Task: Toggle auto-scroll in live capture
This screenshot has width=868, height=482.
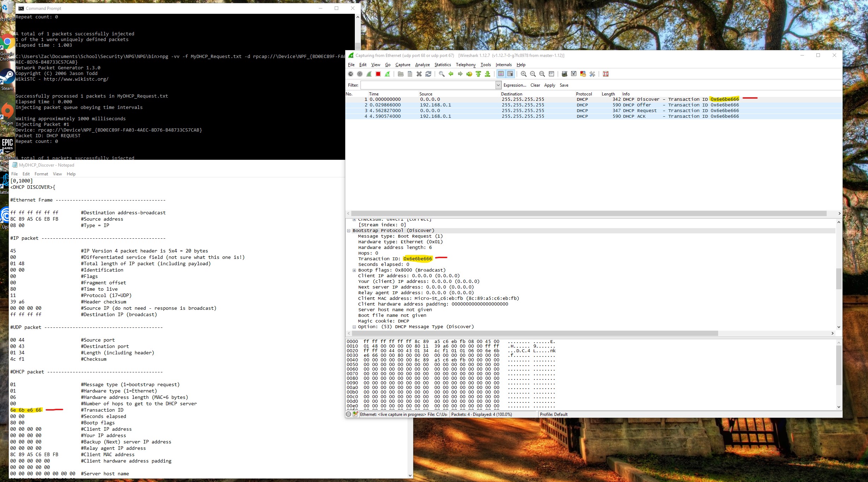Action: coord(510,74)
